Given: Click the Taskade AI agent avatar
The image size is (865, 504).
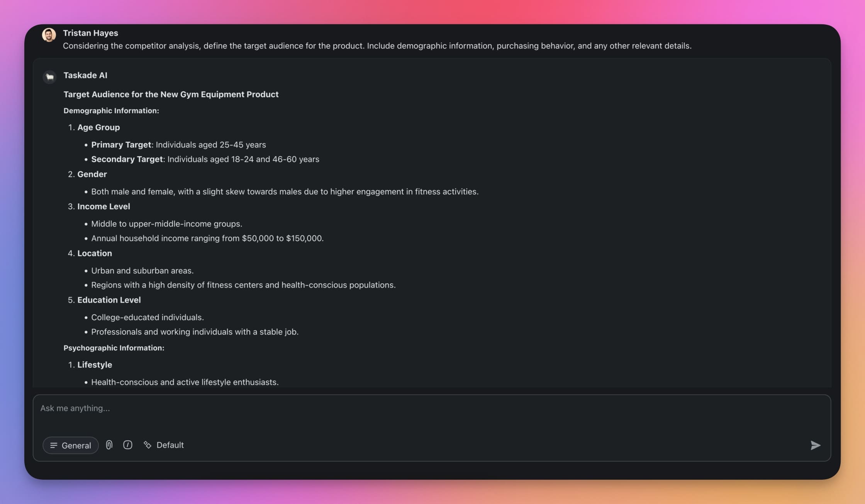Looking at the screenshot, I should pos(49,77).
